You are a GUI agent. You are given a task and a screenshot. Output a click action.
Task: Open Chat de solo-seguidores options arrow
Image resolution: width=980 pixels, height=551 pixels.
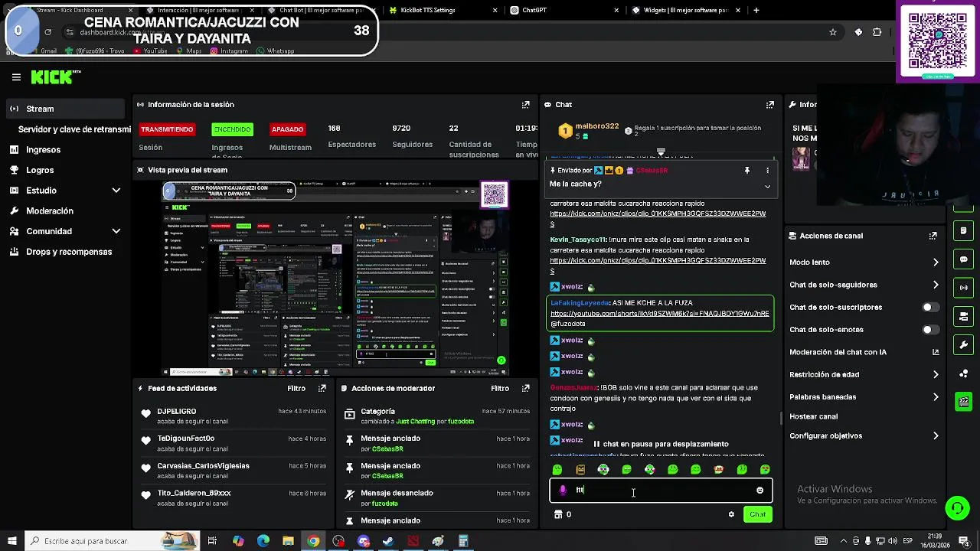point(936,285)
